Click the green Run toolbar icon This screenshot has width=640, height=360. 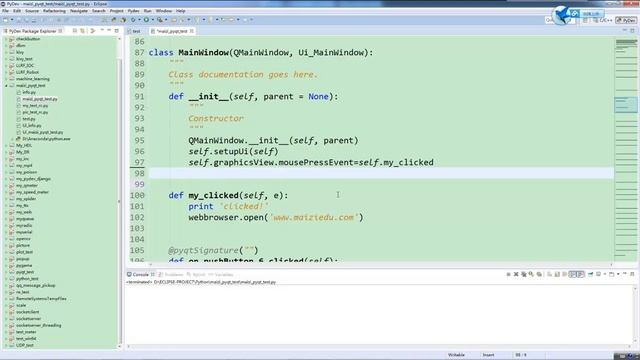[x=146, y=20]
